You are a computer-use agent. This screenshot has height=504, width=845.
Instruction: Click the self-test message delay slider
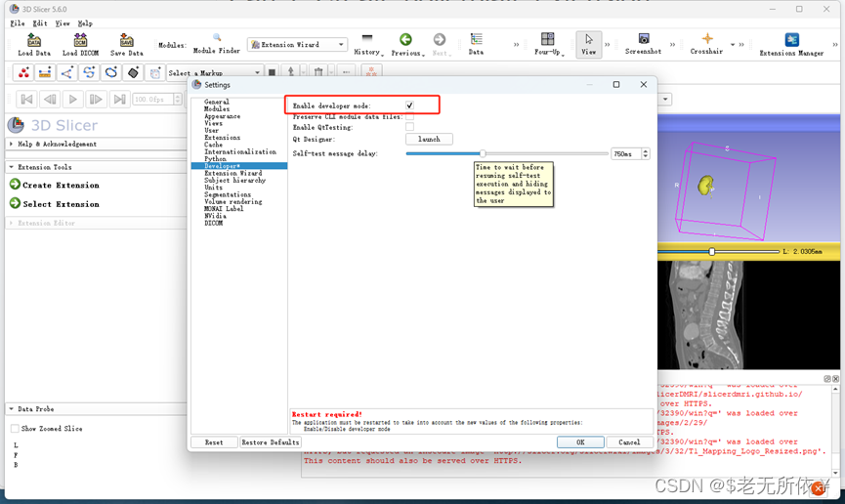(507, 153)
